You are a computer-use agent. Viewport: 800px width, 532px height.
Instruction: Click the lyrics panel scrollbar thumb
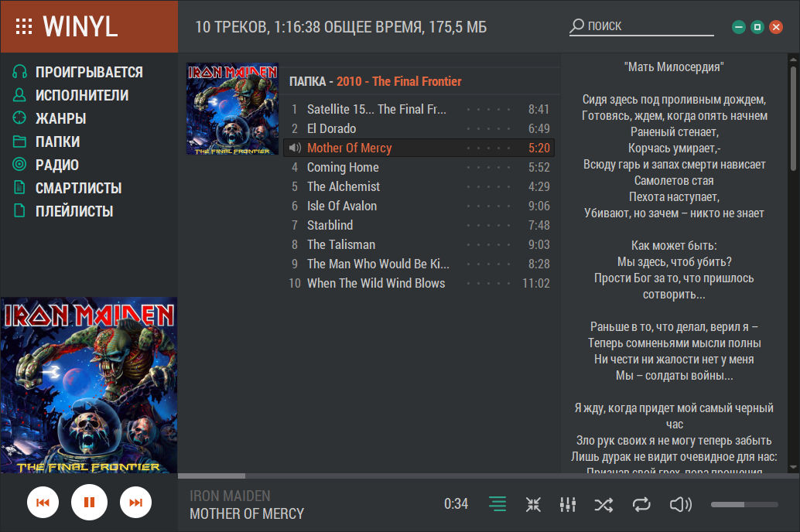point(793,118)
